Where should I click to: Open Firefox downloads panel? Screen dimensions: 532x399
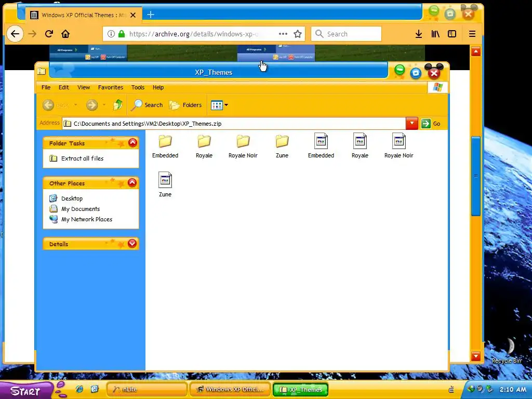click(419, 34)
